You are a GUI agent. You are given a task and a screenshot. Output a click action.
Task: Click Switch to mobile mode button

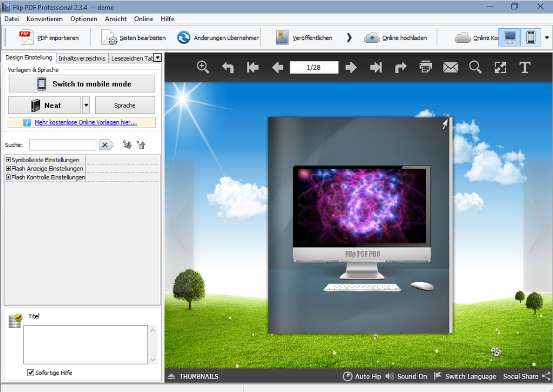(x=82, y=84)
